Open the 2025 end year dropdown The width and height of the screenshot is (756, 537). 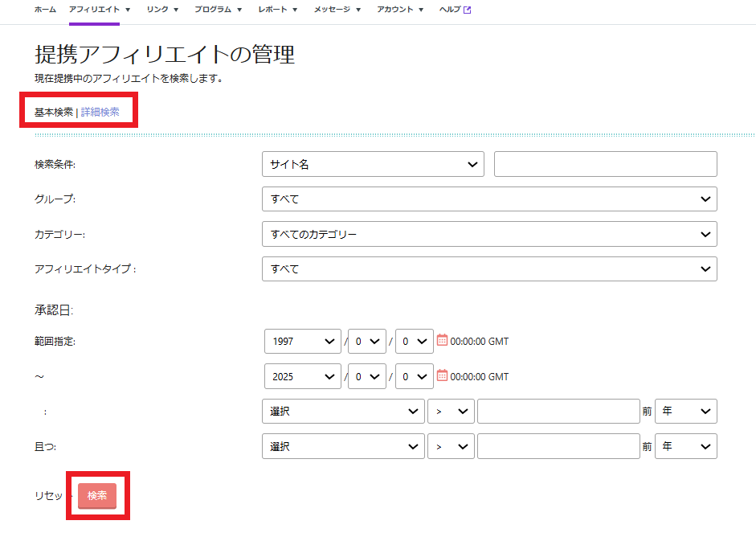[x=303, y=376]
